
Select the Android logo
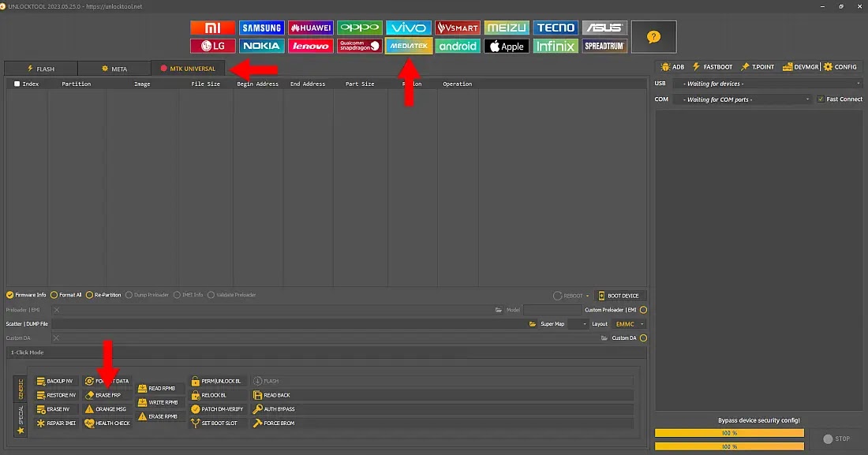458,46
